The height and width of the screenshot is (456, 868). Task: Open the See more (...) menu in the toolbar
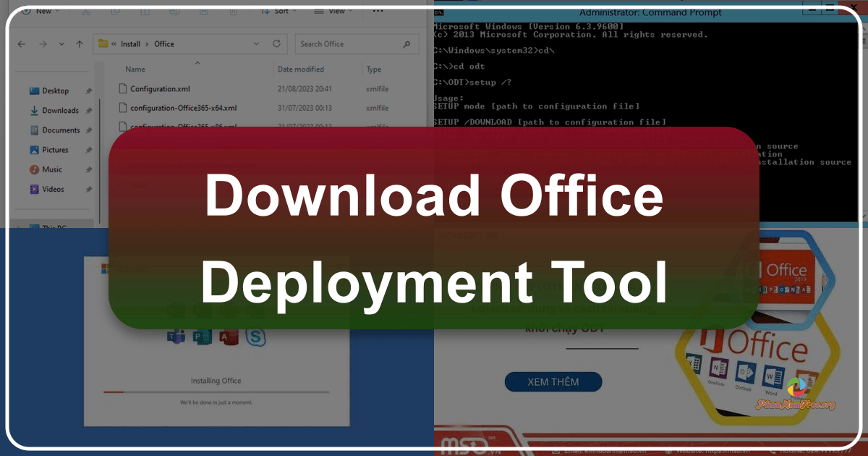(378, 11)
